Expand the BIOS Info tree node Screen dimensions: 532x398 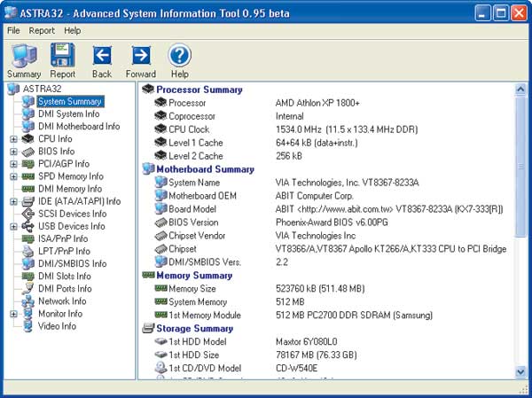13,152
